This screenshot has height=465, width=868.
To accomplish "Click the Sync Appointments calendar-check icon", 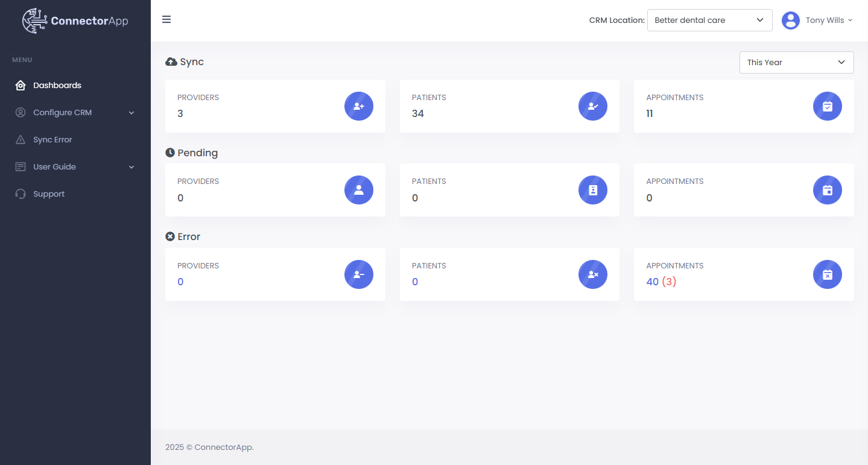I will click(828, 106).
